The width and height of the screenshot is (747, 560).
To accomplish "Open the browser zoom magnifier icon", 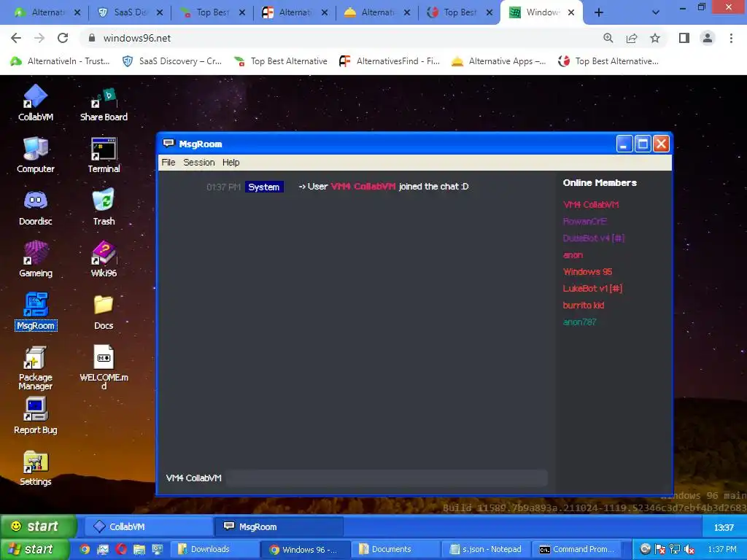I will click(x=608, y=38).
